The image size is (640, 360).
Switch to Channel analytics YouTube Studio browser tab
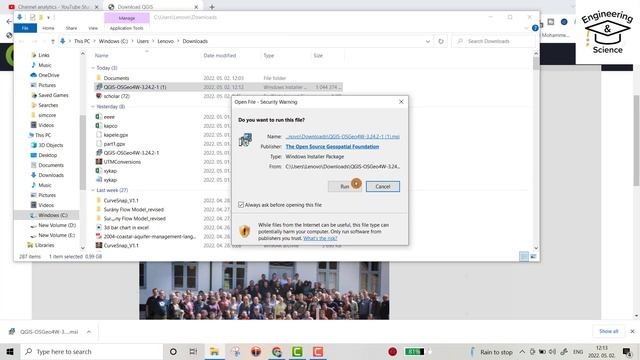point(53,7)
